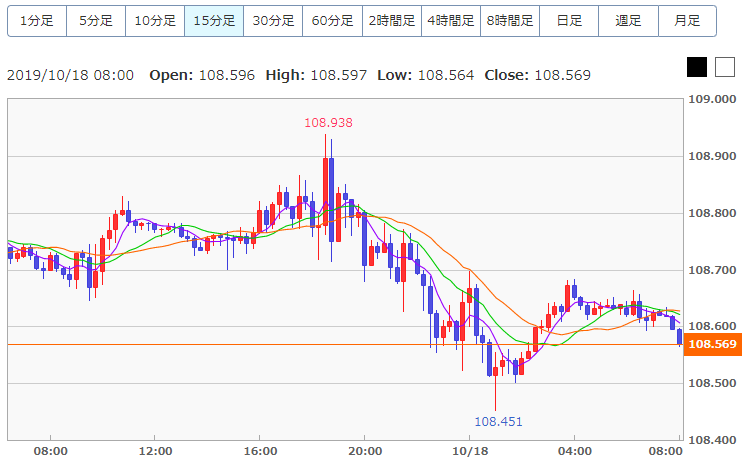Select the 8時間足 timeframe
The width and height of the screenshot is (745, 463).
(510, 21)
